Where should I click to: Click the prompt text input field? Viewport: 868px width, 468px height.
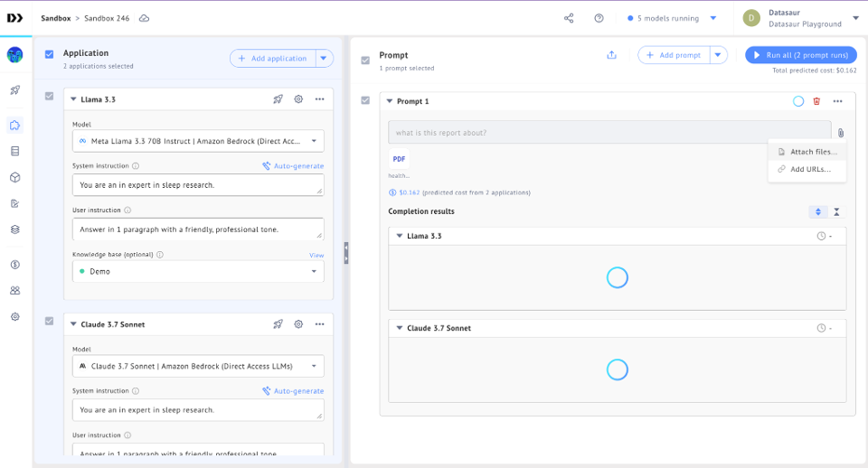point(609,133)
